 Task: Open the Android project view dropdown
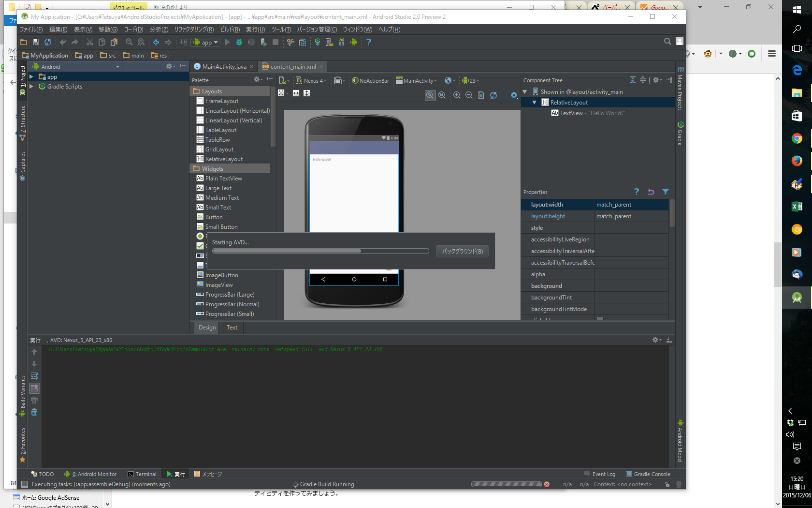(76, 67)
